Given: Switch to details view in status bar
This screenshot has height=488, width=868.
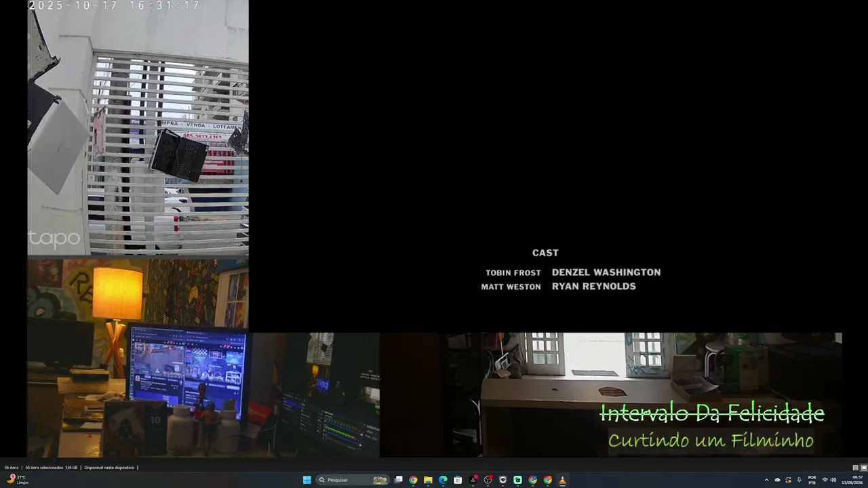Looking at the screenshot, I should [x=855, y=468].
